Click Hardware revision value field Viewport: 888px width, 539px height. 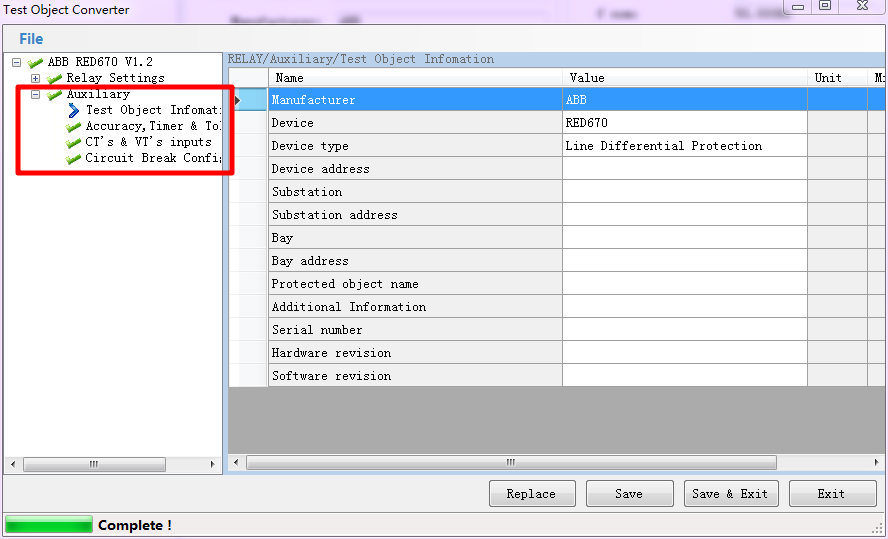pyautogui.click(x=685, y=352)
